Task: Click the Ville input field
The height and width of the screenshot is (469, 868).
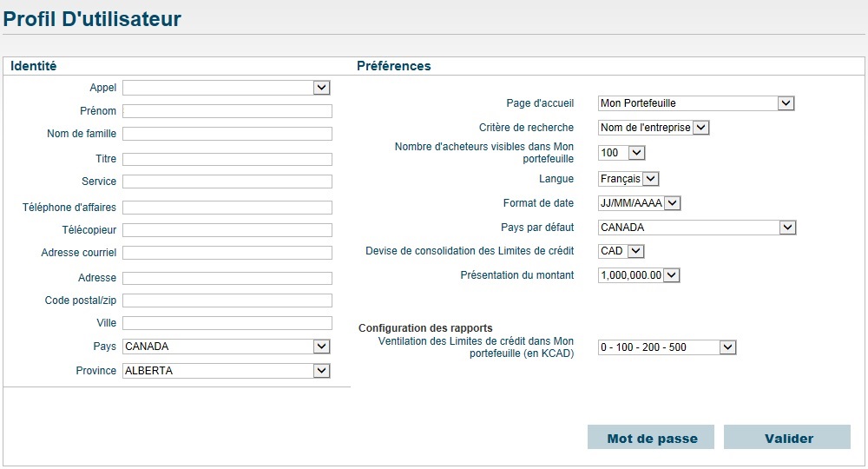Action: tap(227, 323)
